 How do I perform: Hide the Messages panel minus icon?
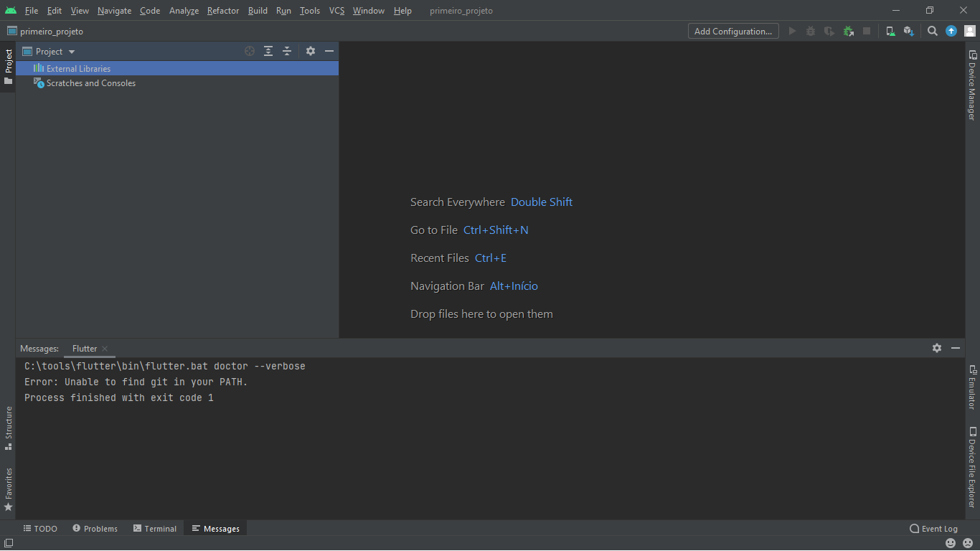(x=956, y=347)
